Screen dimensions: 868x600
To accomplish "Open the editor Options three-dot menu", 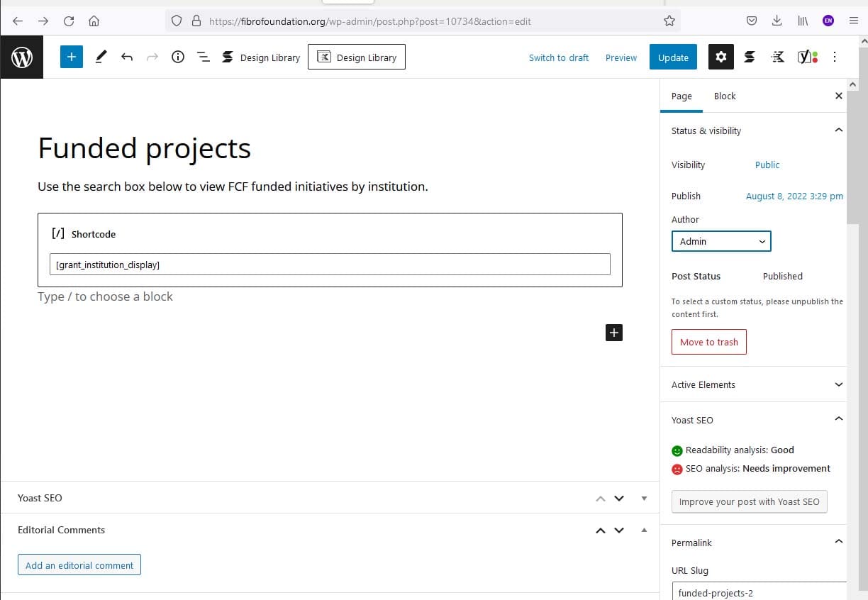I will pos(835,57).
